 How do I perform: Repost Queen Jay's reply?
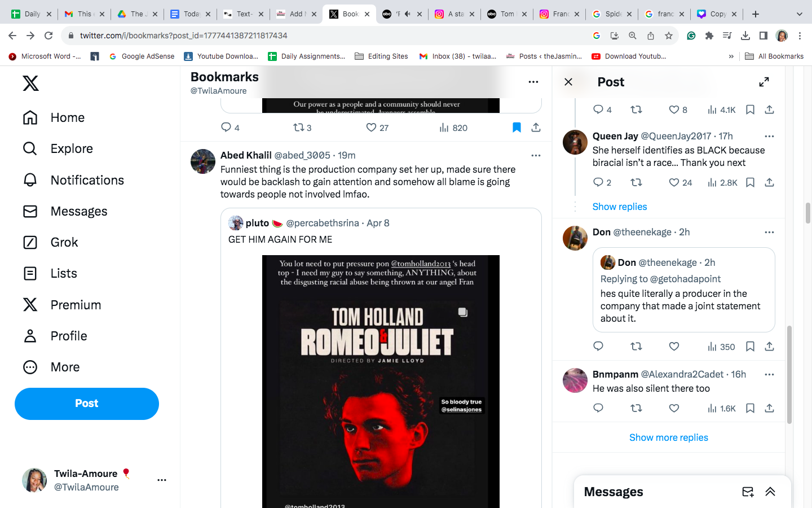coord(636,182)
